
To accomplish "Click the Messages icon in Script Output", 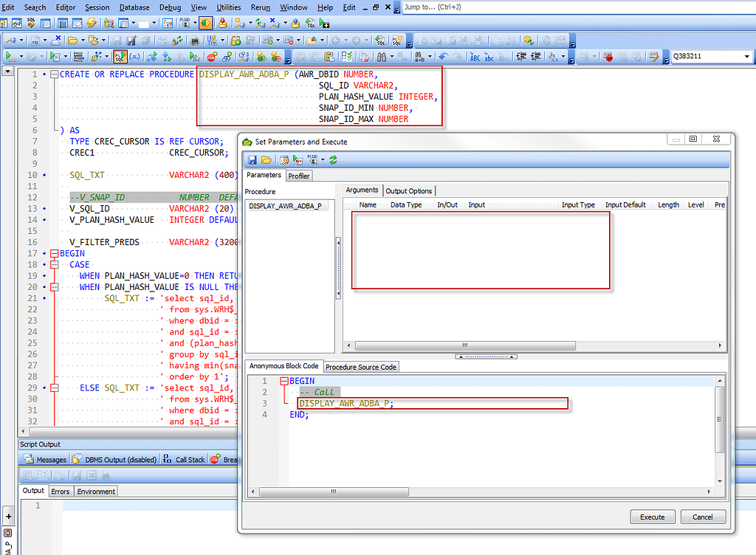I will tap(29, 459).
